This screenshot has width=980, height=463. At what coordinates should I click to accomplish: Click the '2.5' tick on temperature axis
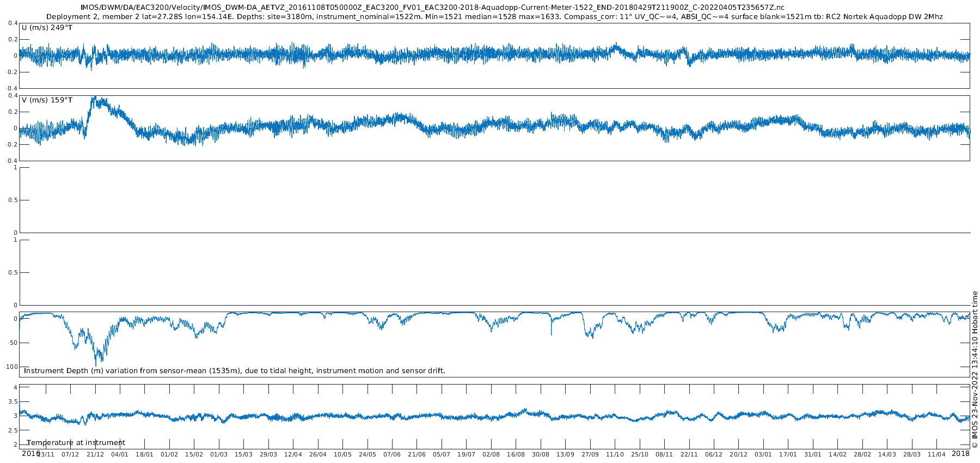pyautogui.click(x=13, y=430)
